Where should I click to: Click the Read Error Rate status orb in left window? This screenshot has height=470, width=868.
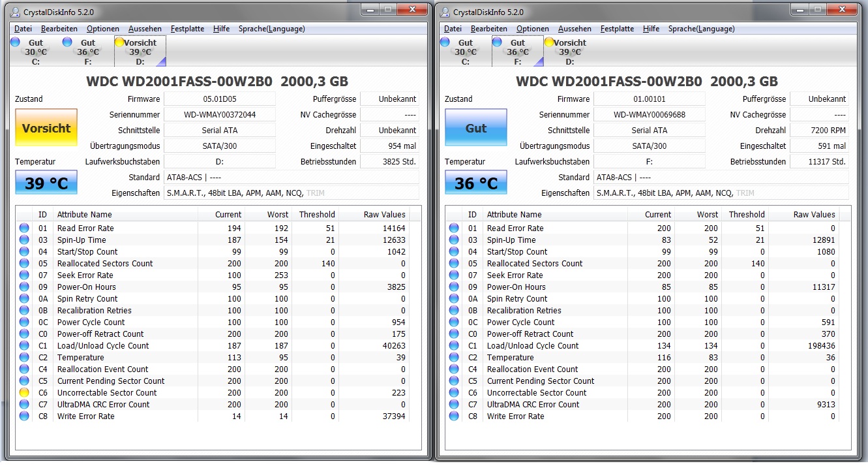24,228
